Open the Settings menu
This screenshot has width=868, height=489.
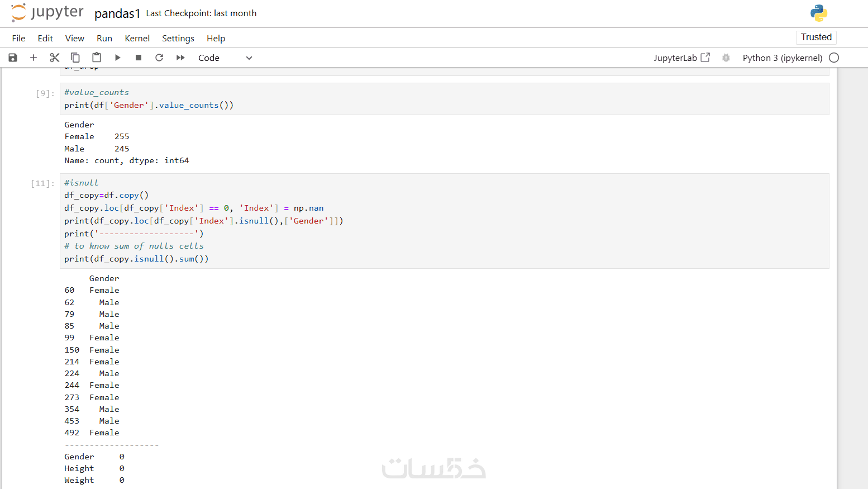pos(178,38)
